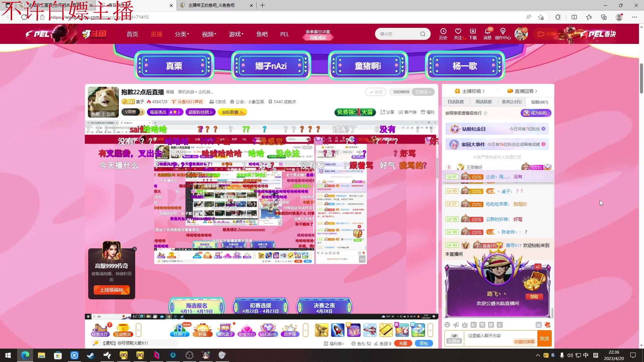Send the red airplane gift
This screenshot has height=362, width=644.
370,330
